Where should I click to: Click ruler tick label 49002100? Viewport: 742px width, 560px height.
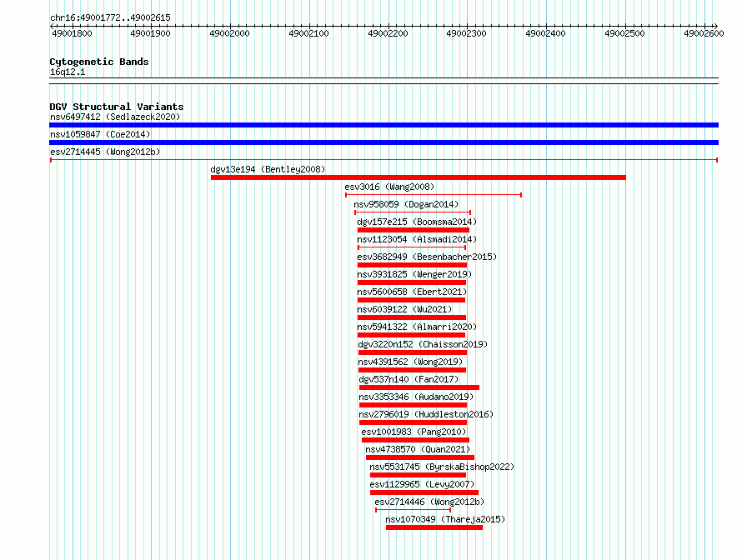308,33
